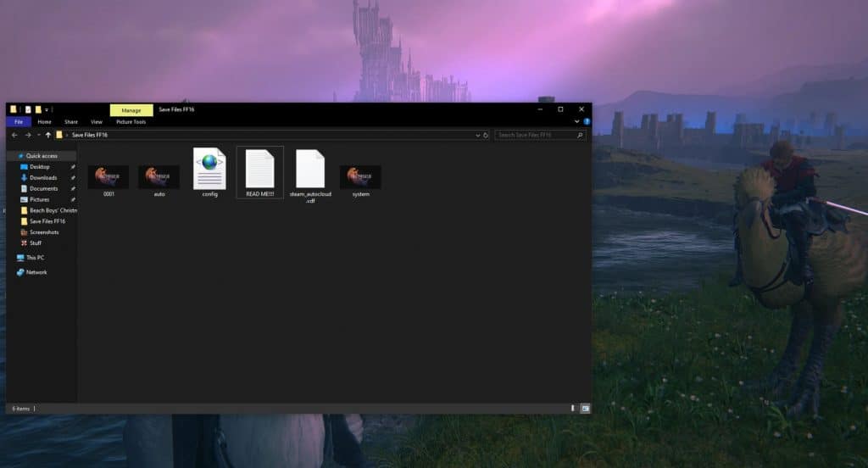Open the View ribbon tab
868x468 pixels.
pyautogui.click(x=96, y=122)
